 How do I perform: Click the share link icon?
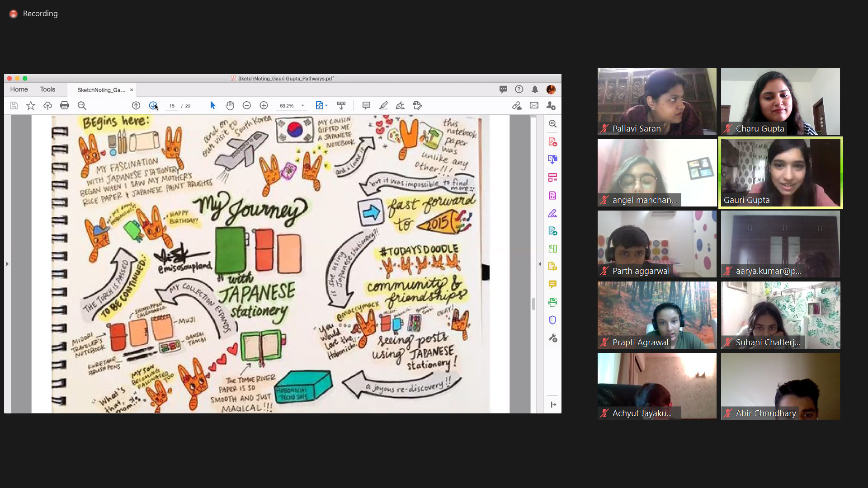coord(517,106)
